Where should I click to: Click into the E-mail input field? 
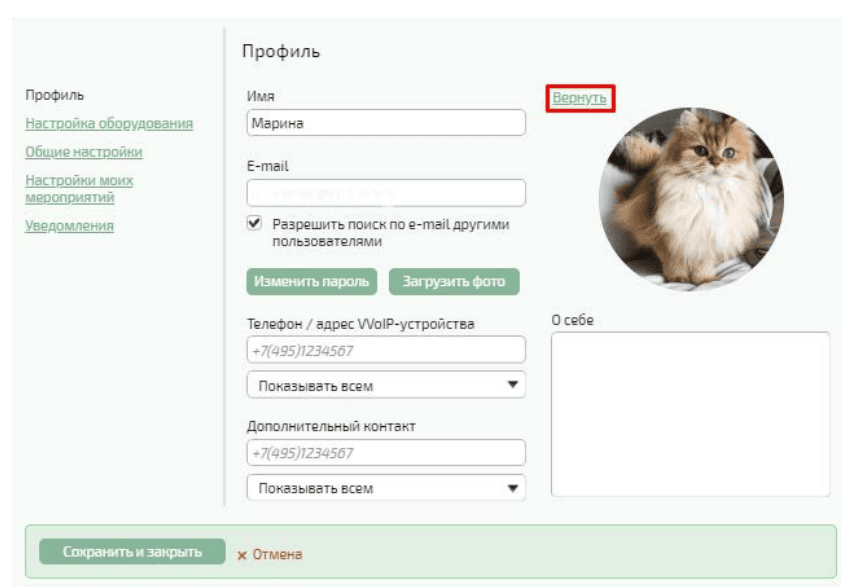[x=385, y=193]
